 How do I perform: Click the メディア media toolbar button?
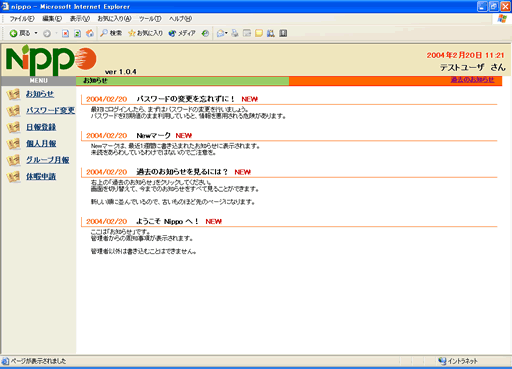pos(182,33)
